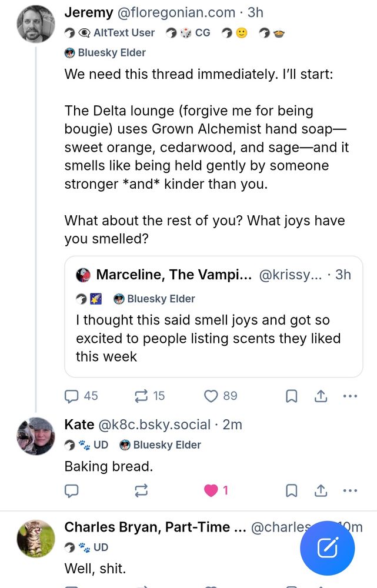Like Jeremy's post with 89 likes
Image resolution: width=377 pixels, height=588 pixels.
(x=211, y=396)
